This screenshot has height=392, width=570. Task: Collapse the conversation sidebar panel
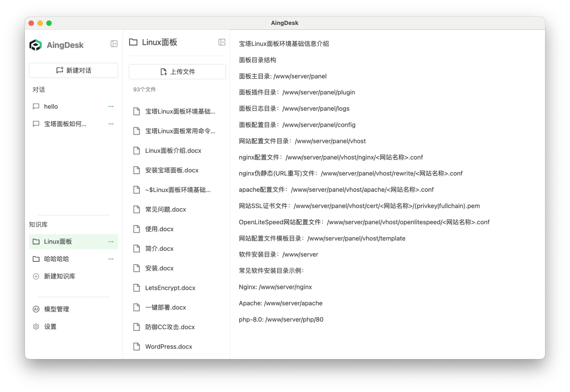point(114,44)
